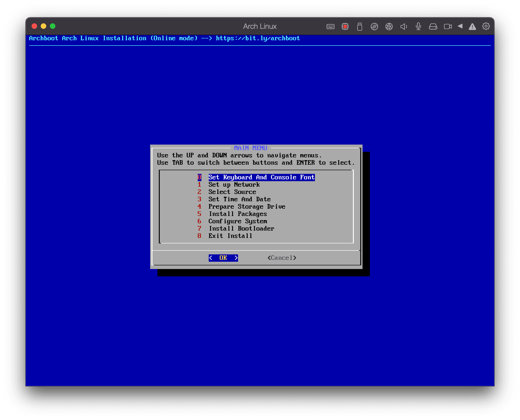Screen dimensions: 520x420
Task: Open the keyboard capture toolbar icon
Action: (330, 27)
